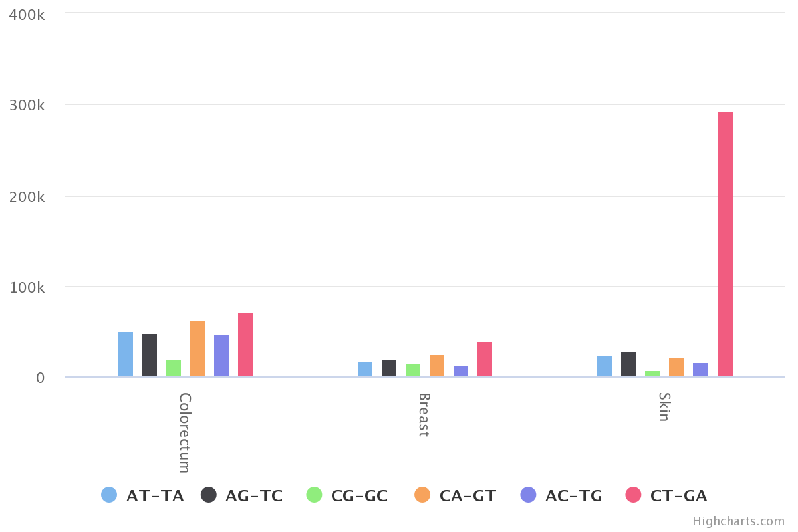Select the orange CA-GT Colorectum bar
The height and width of the screenshot is (532, 798).
tap(198, 348)
